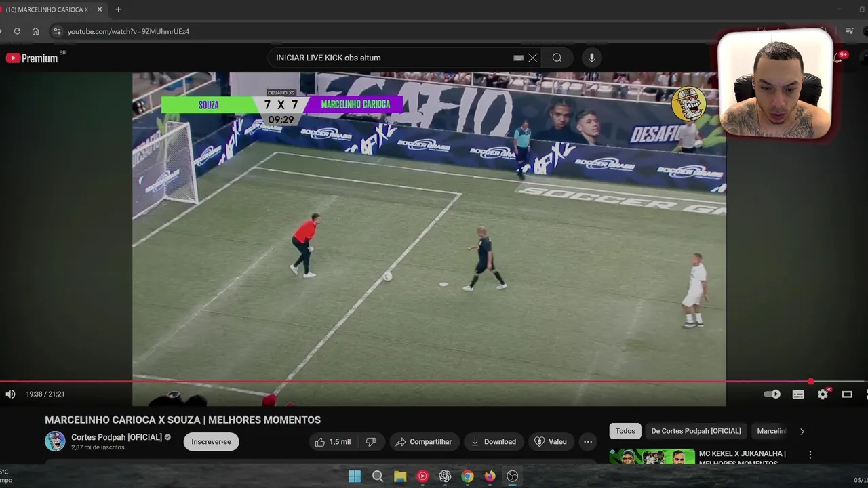Clear the search box with X

click(532, 58)
